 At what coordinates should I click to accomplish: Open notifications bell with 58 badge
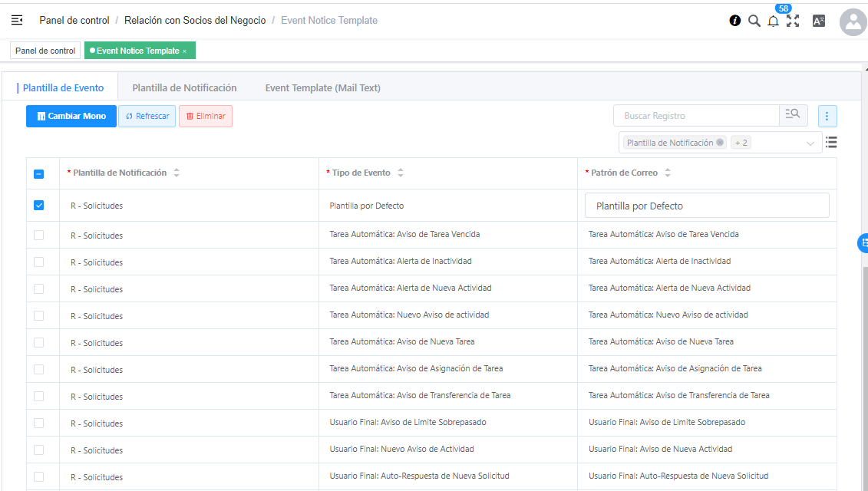point(774,21)
